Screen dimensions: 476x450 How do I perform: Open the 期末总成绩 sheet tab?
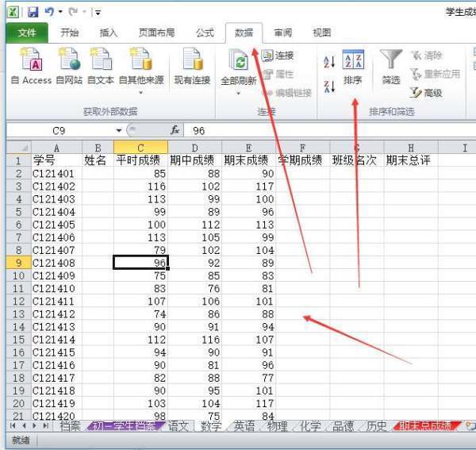pos(425,426)
